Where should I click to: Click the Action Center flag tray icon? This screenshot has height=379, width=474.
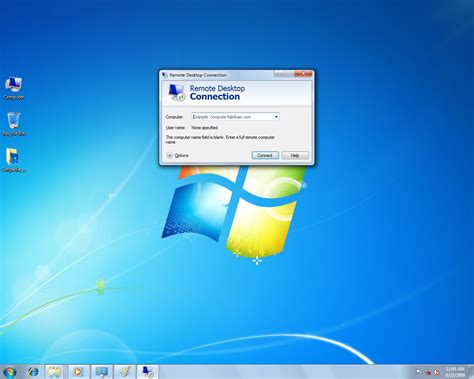click(419, 372)
